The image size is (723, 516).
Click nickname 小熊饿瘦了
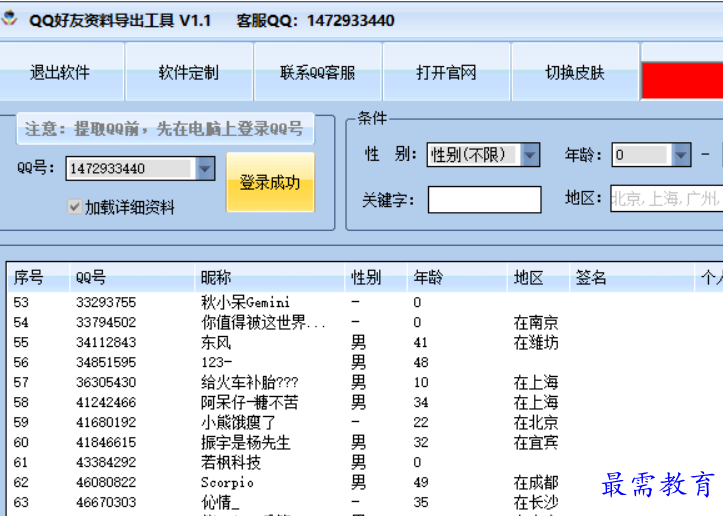(238, 422)
